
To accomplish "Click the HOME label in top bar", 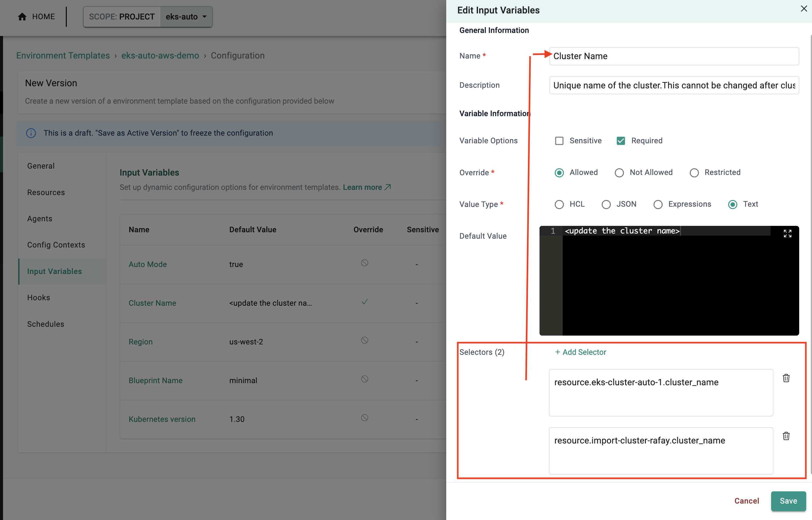I will pos(44,16).
